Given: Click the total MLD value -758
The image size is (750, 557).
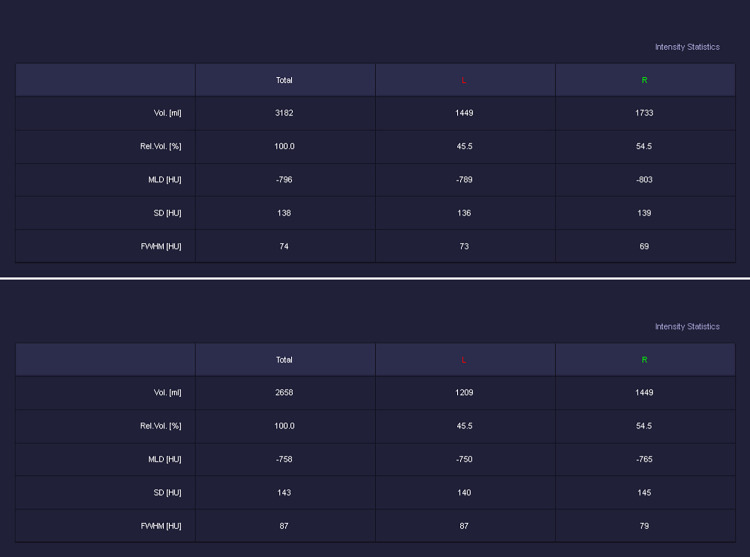Looking at the screenshot, I should coord(284,459).
